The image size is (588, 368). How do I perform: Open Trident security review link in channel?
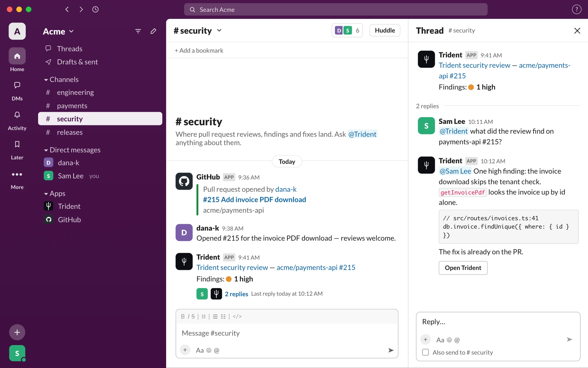coord(232,267)
